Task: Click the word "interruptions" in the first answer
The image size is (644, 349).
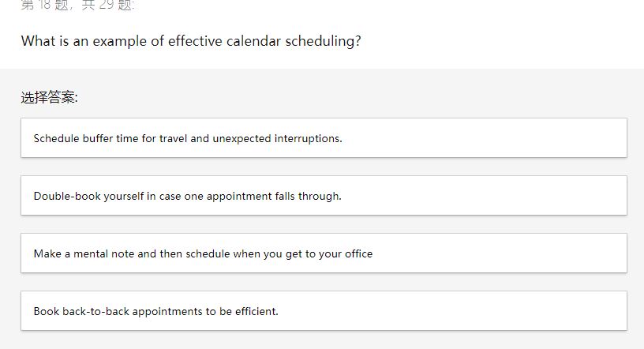Action: pos(308,138)
